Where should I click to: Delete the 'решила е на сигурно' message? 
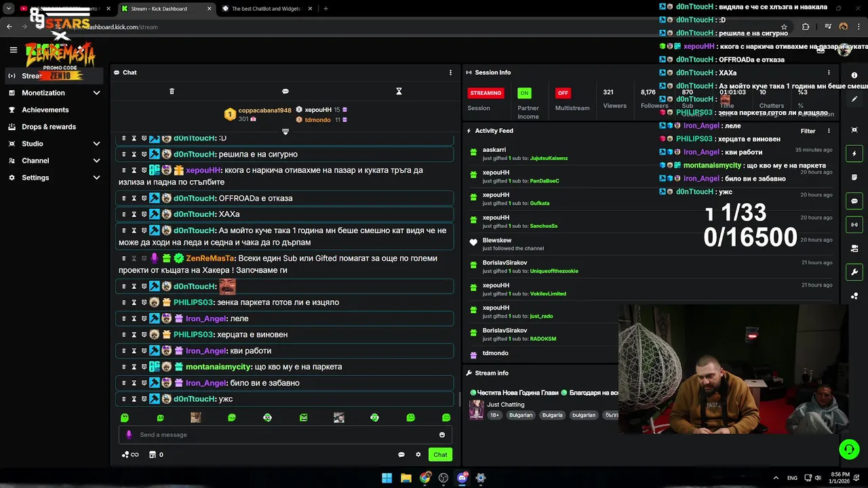[123, 155]
